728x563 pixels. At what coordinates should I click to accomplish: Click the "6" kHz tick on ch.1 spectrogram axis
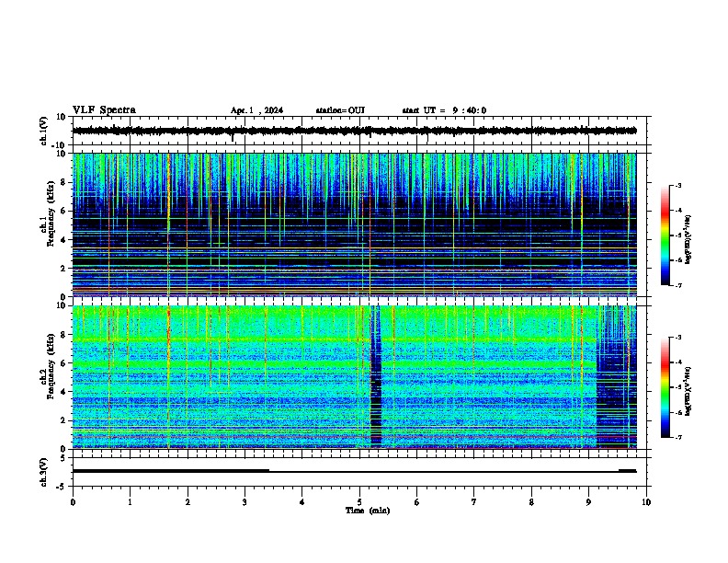coord(64,211)
